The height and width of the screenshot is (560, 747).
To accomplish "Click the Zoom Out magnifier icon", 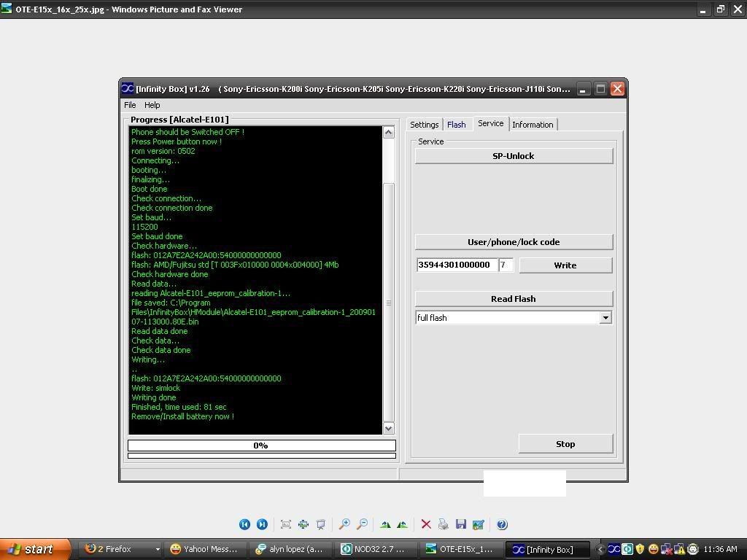I will point(362,524).
